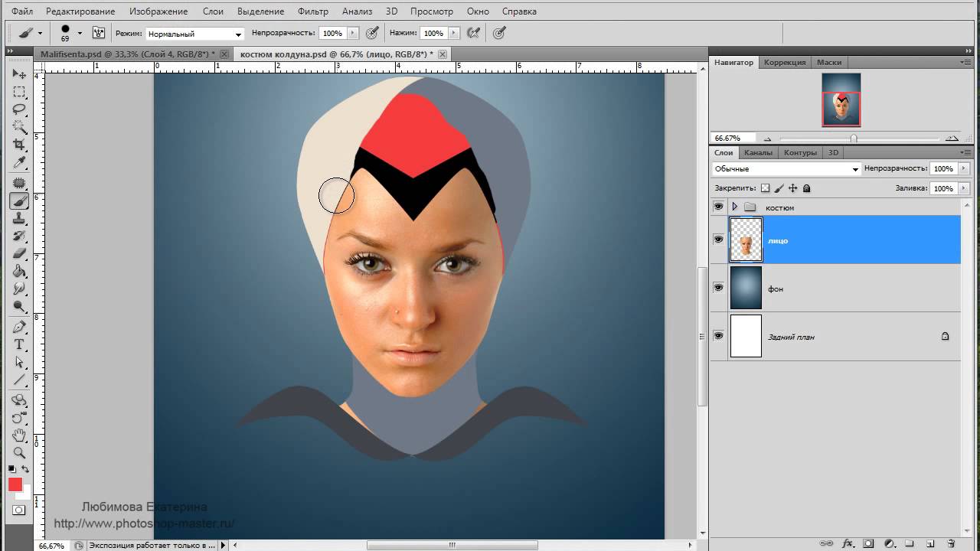Open the layer blend mode 'Обычные' dropdown
Screen dimensions: 980x551
coord(786,169)
